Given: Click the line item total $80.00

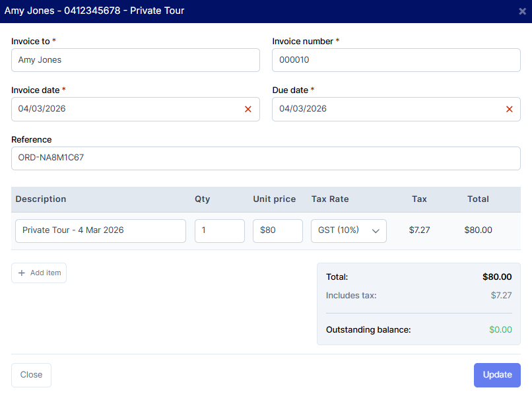Looking at the screenshot, I should 478,230.
